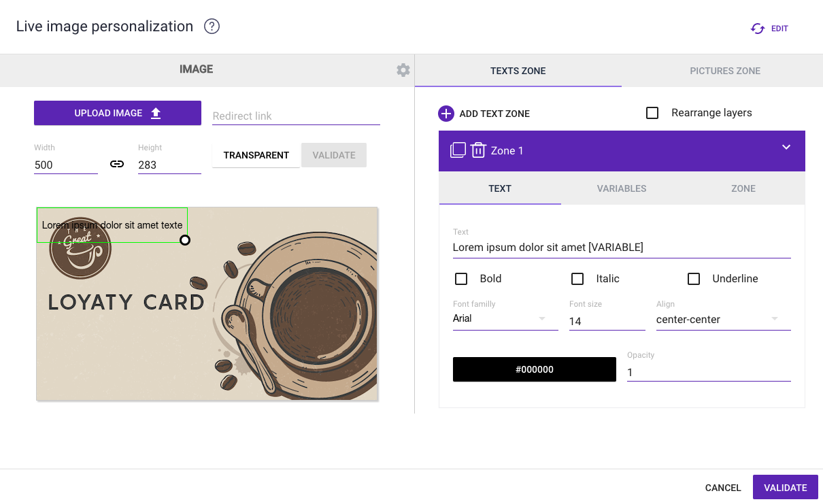Click the image settings gear icon
The image size is (823, 504).
click(x=403, y=70)
